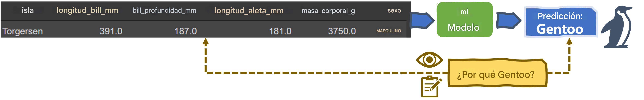This screenshot has width=644, height=100.
Task: Click the longitud_aleta_mm column header
Action: tap(249, 11)
